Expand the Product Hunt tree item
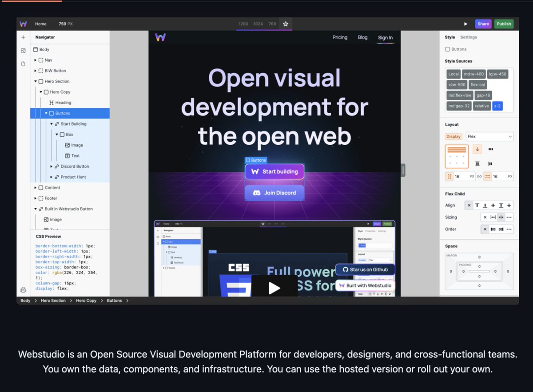 tap(52, 177)
